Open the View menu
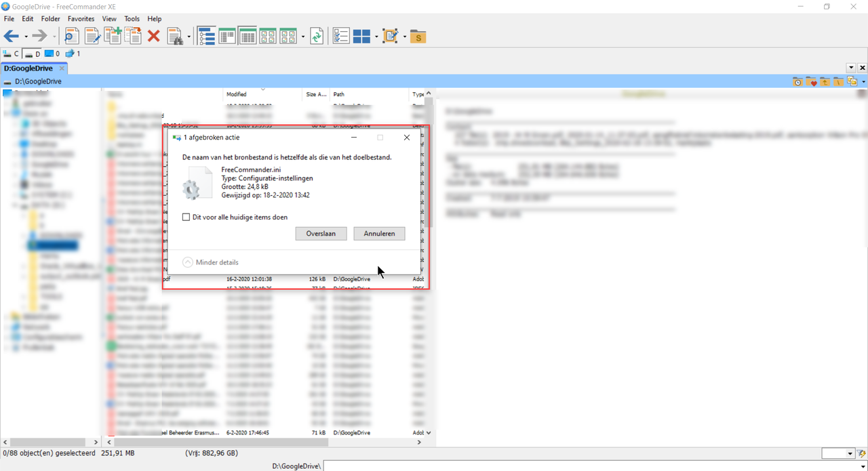Image resolution: width=868 pixels, height=471 pixels. point(109,19)
